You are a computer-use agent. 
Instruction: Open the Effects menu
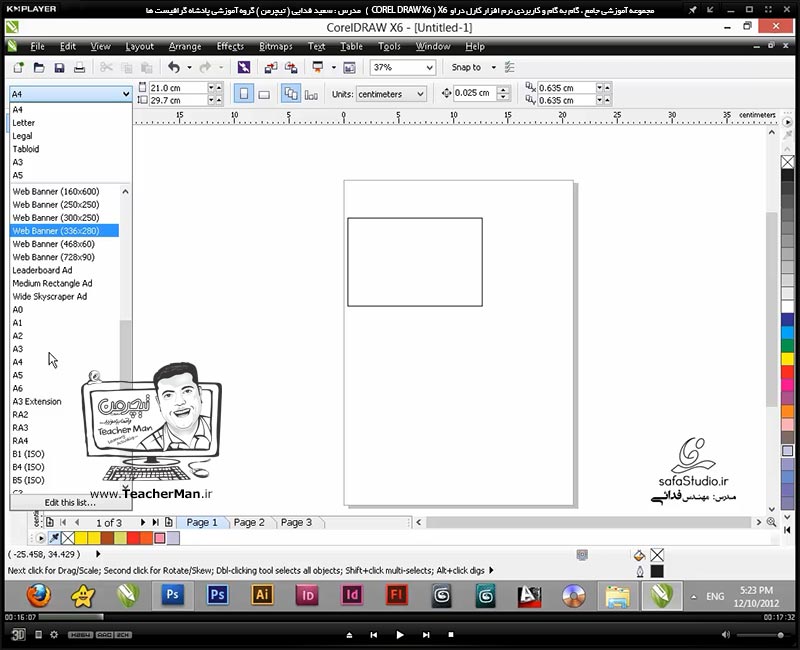point(230,46)
